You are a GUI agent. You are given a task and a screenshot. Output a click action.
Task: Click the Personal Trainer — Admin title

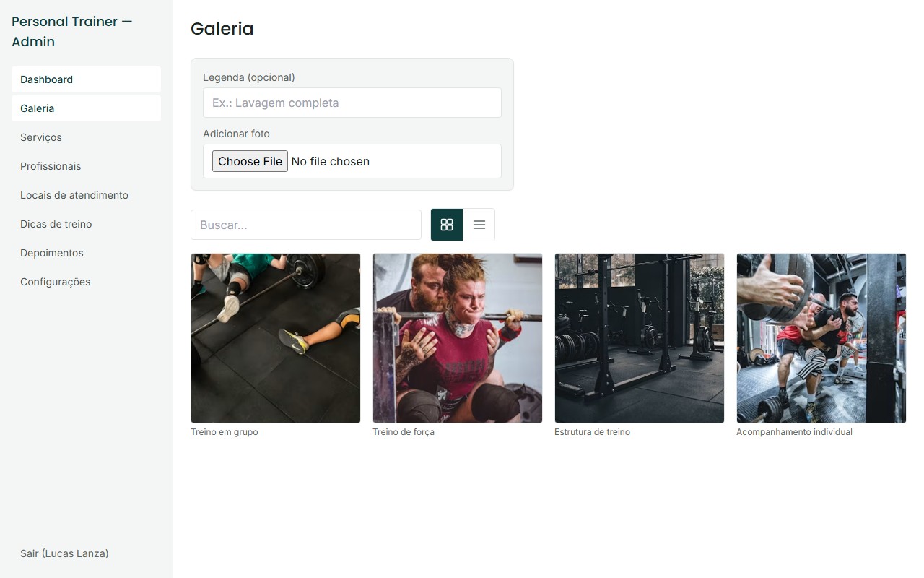(x=72, y=32)
